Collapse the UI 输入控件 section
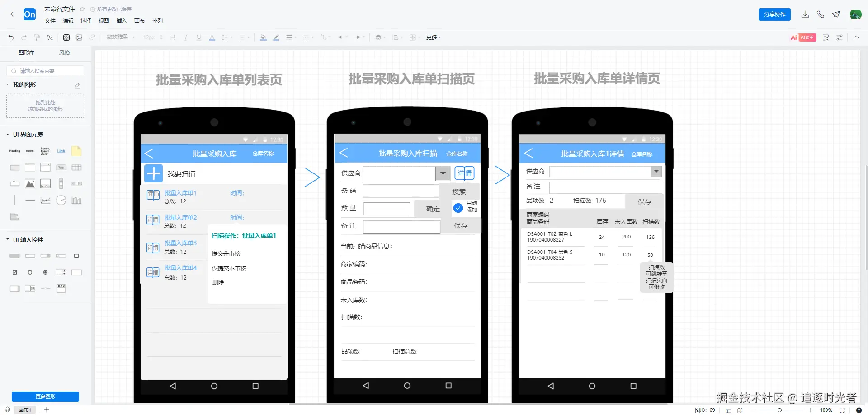 (8, 240)
